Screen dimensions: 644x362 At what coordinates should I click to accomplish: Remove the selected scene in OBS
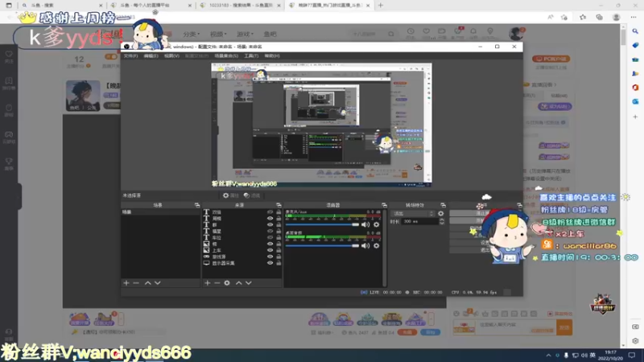pos(136,283)
